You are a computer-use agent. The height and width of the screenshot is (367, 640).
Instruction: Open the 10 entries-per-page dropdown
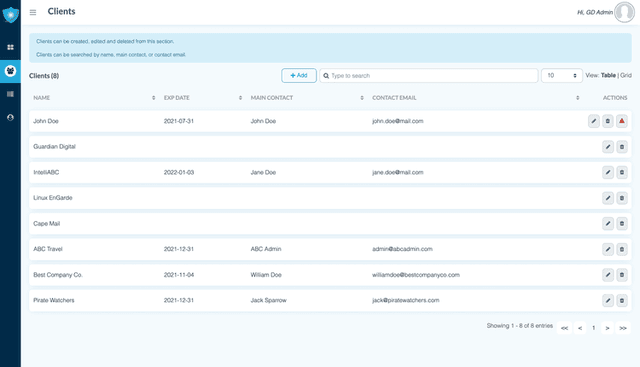[x=562, y=76]
